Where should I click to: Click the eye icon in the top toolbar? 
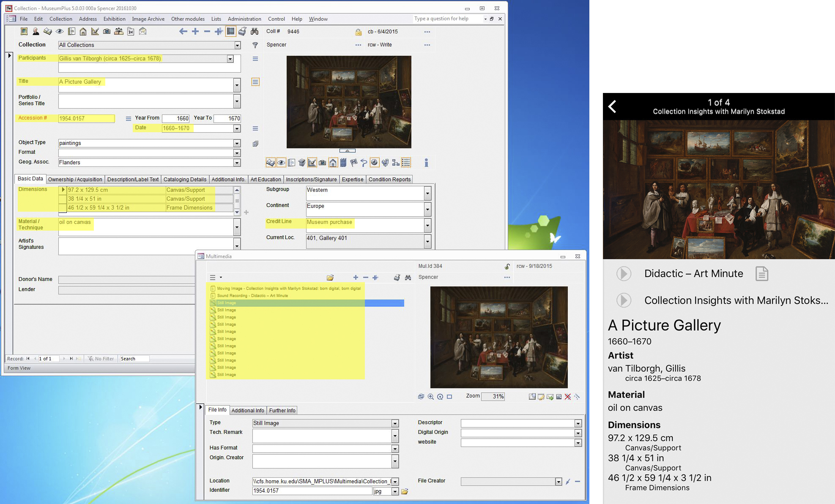point(60,31)
